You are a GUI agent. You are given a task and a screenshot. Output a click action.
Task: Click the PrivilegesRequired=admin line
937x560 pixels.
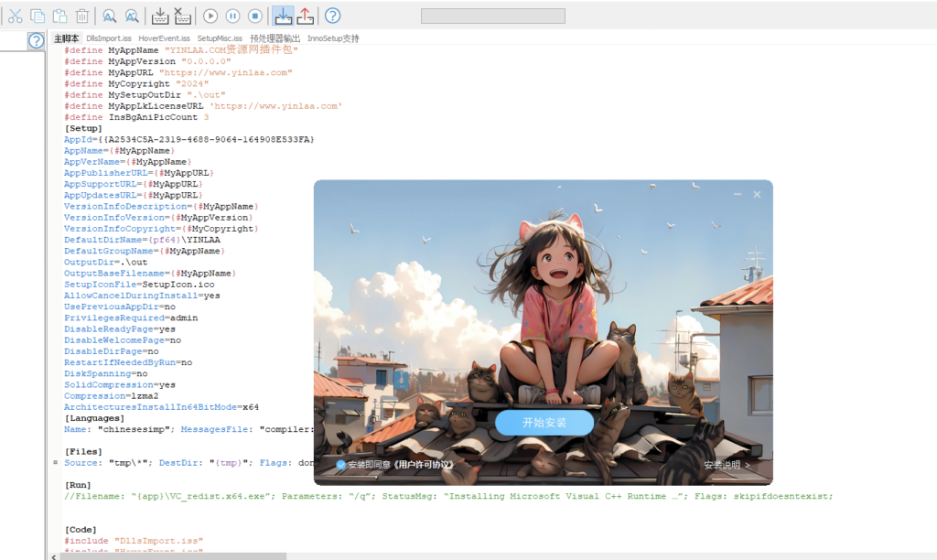coord(131,318)
